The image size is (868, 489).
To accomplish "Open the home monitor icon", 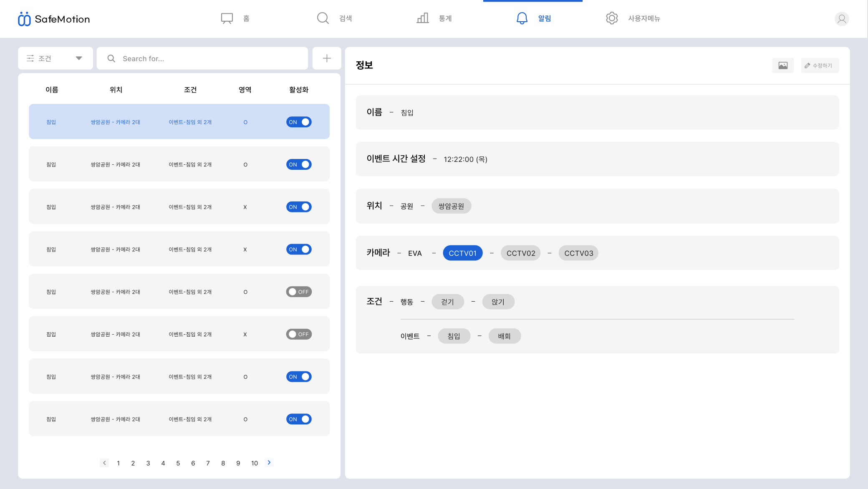I will [227, 18].
